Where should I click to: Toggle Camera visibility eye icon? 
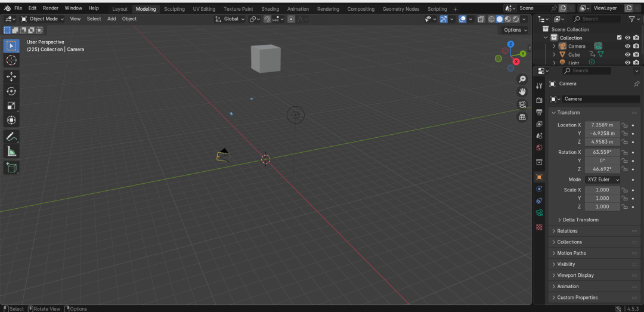click(627, 46)
